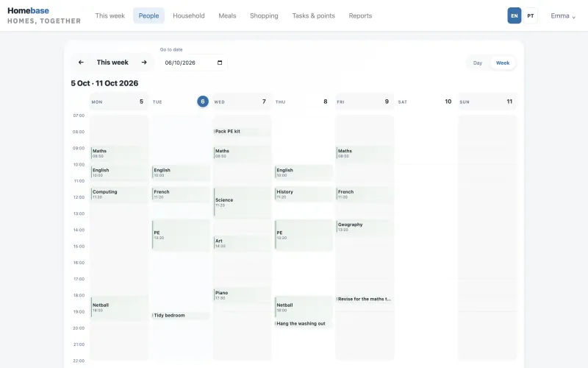This screenshot has width=588, height=368.
Task: Select Sunday 11 column header
Action: pos(487,102)
